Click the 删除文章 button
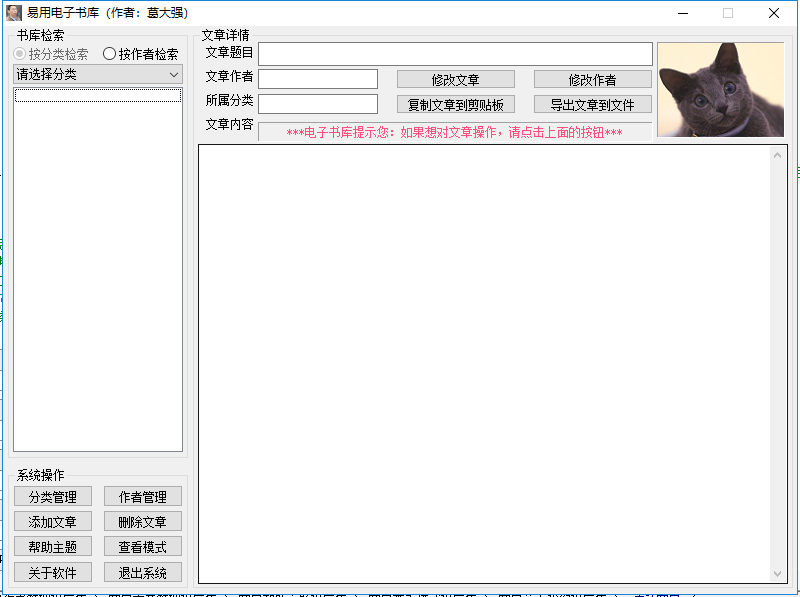The image size is (800, 597). pos(143,521)
